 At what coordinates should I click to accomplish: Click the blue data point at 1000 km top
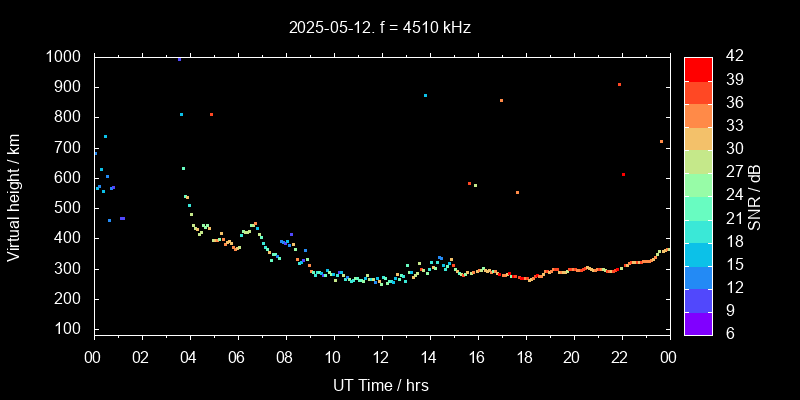(x=180, y=59)
